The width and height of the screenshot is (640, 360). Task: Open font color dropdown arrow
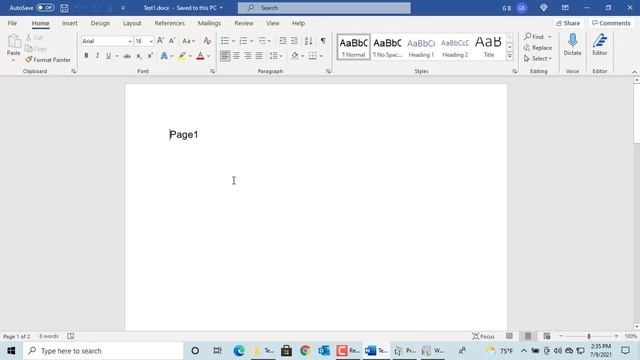pyautogui.click(x=209, y=56)
